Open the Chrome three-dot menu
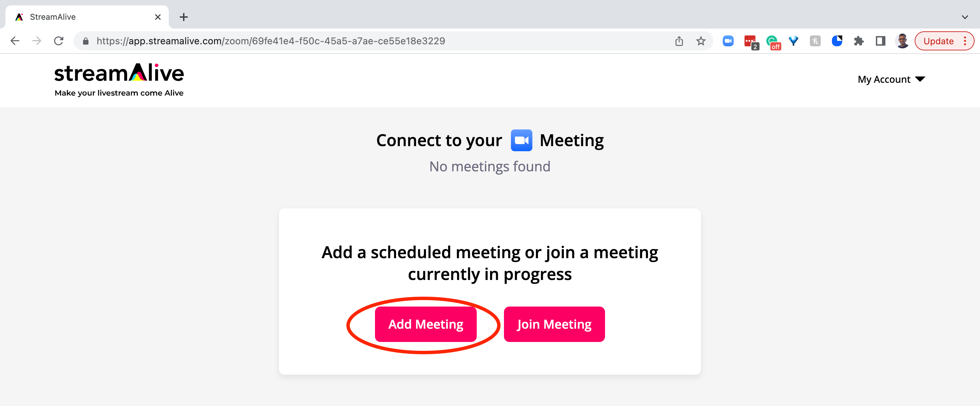 pos(965,41)
